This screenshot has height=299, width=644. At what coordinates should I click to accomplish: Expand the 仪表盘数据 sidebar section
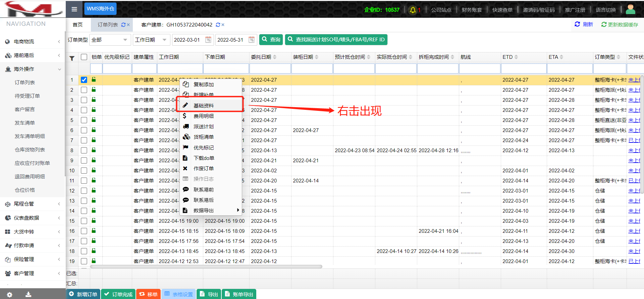(x=33, y=218)
